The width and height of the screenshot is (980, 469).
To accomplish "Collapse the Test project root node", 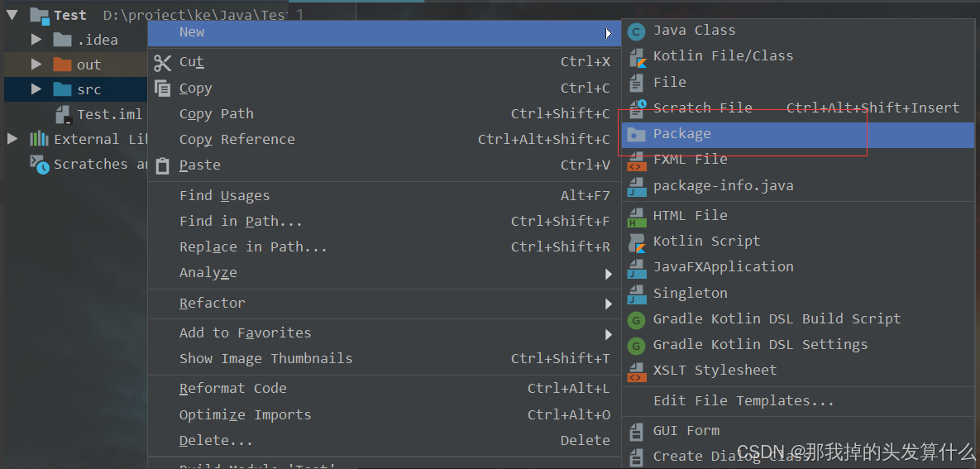I will coord(12,15).
